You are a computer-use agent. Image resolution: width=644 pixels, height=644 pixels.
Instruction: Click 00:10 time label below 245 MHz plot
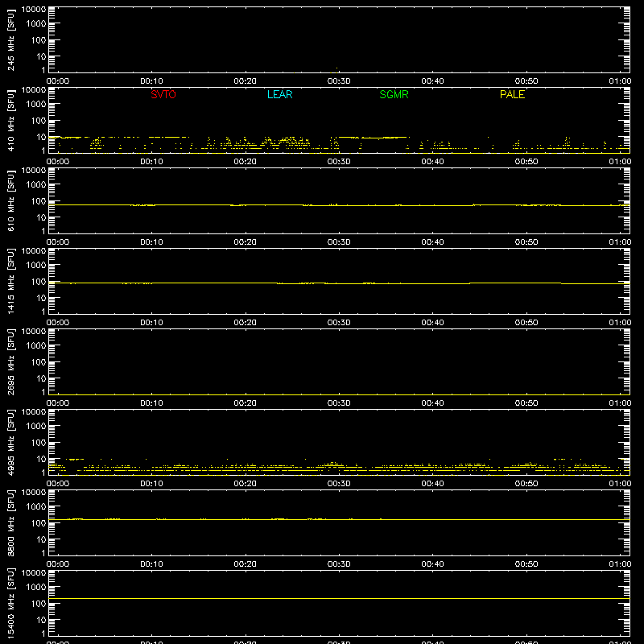151,81
